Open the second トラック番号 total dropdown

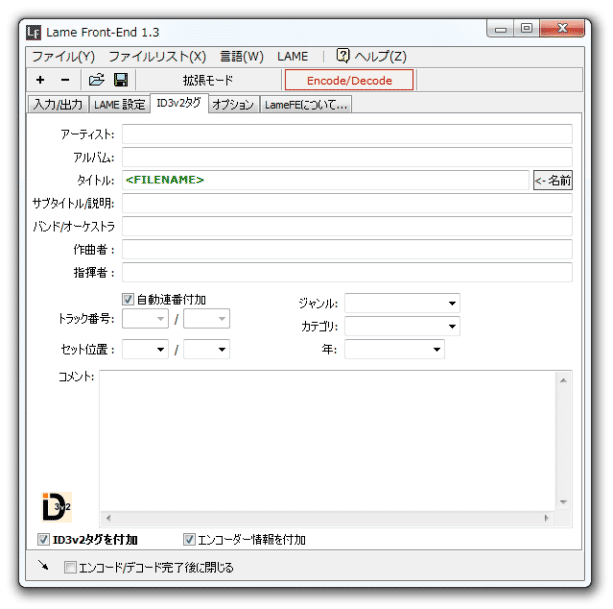tap(206, 319)
